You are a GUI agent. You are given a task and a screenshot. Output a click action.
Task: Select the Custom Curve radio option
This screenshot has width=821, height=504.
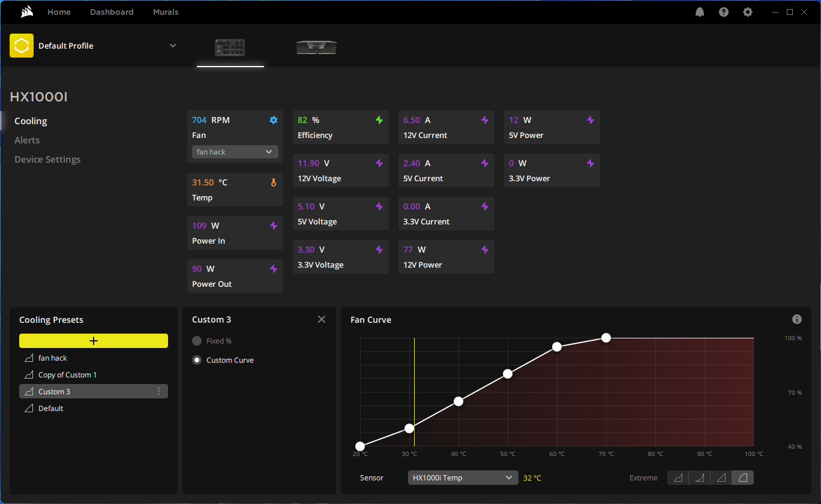coord(197,360)
